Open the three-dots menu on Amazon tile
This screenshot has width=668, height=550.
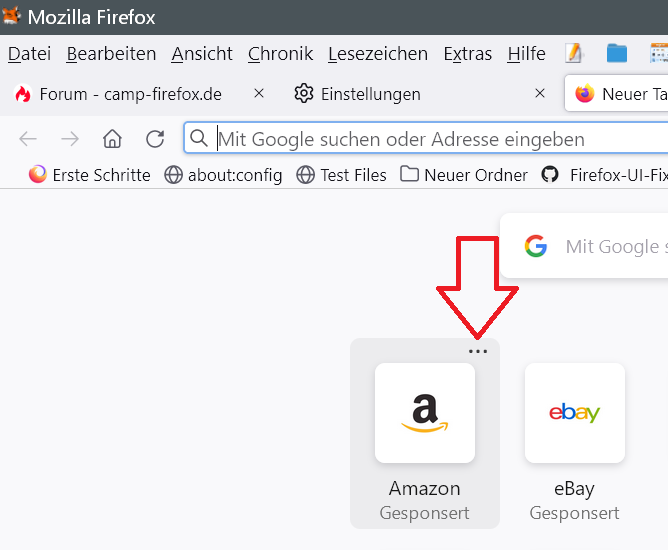pos(478,351)
